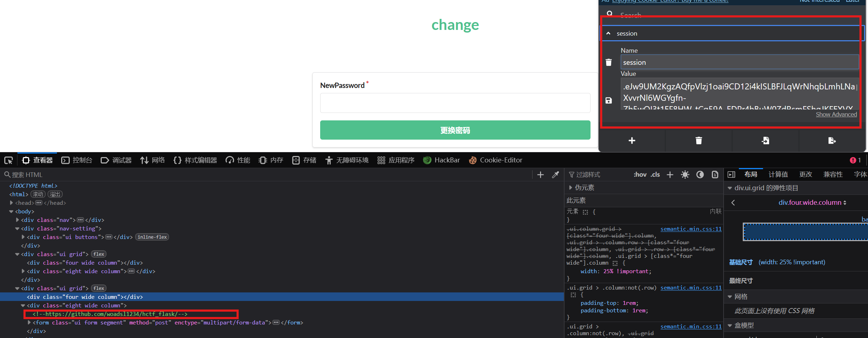Create a new node in the inspector
Screen dimensions: 868x338
coord(540,175)
